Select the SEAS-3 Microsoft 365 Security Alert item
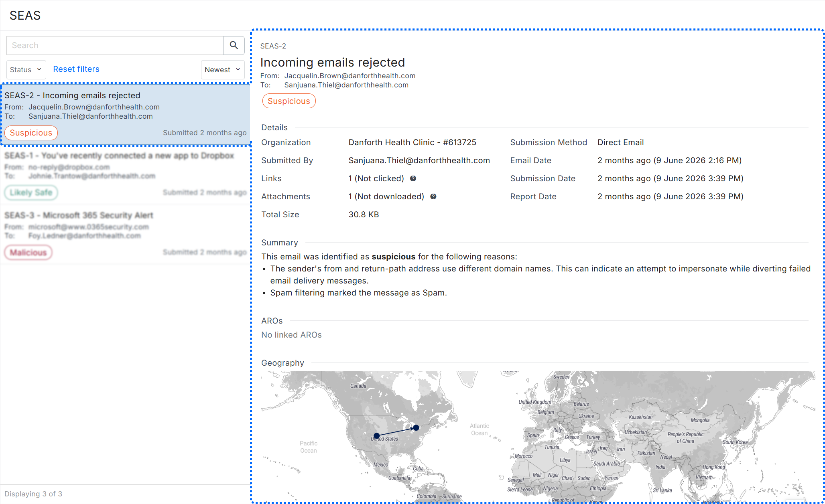The height and width of the screenshot is (504, 825). pyautogui.click(x=126, y=234)
